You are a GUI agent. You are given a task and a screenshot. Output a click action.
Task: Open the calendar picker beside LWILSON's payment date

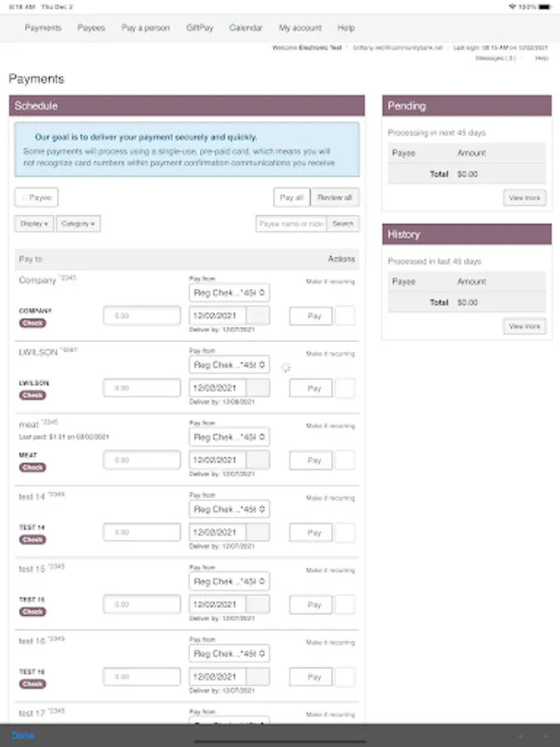coord(259,388)
